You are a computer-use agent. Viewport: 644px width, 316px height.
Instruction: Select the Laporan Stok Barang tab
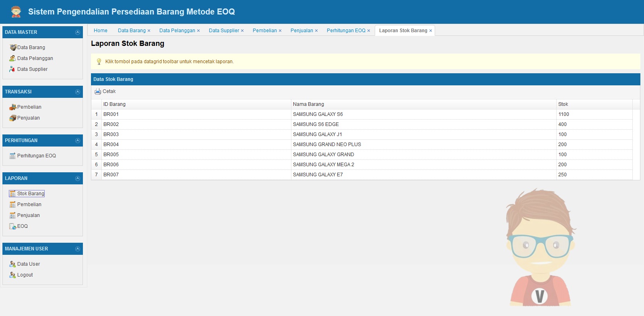pyautogui.click(x=403, y=31)
